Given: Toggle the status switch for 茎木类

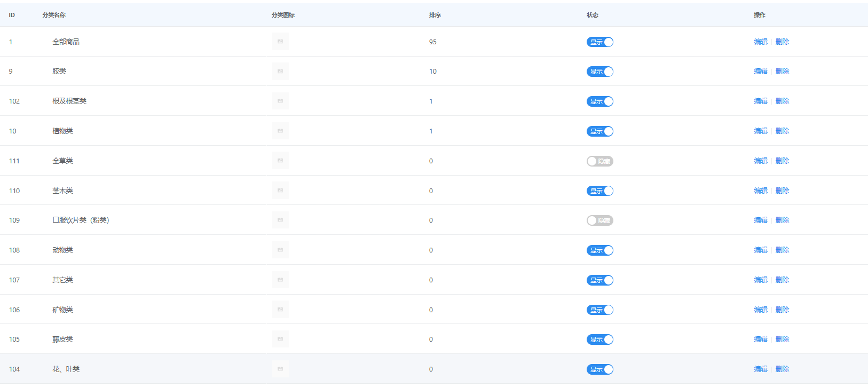Looking at the screenshot, I should (600, 191).
